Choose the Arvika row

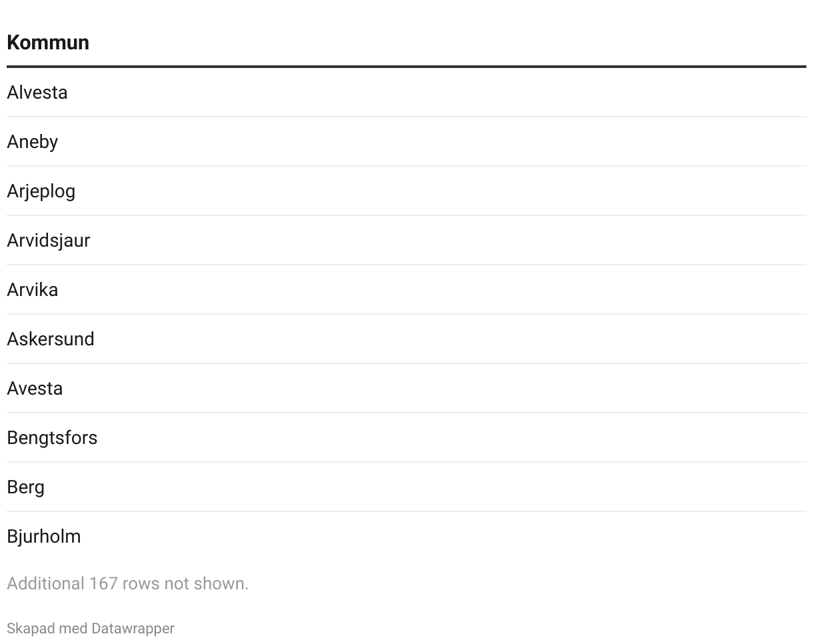tap(33, 290)
